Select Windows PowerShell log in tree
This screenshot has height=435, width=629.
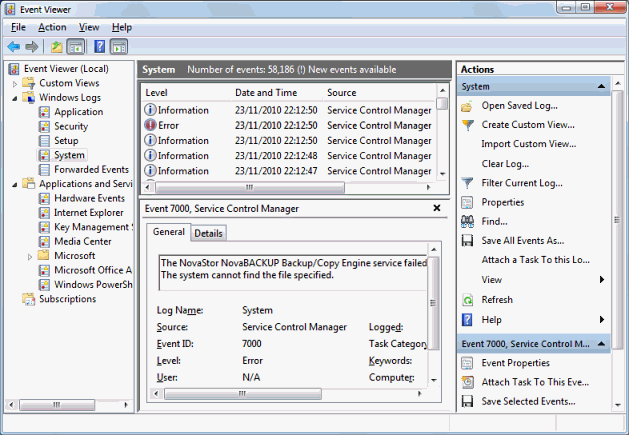pyautogui.click(x=93, y=285)
